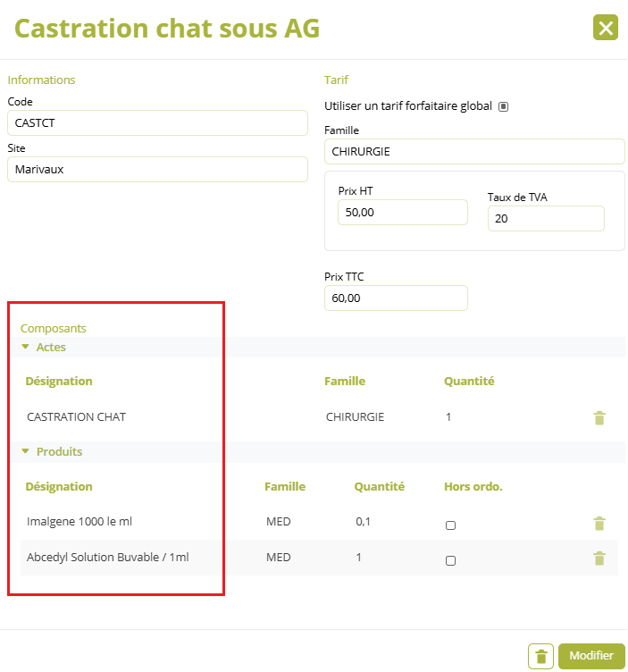Click the Abcedyl quantity value
The height and width of the screenshot is (672, 628).
[358, 557]
